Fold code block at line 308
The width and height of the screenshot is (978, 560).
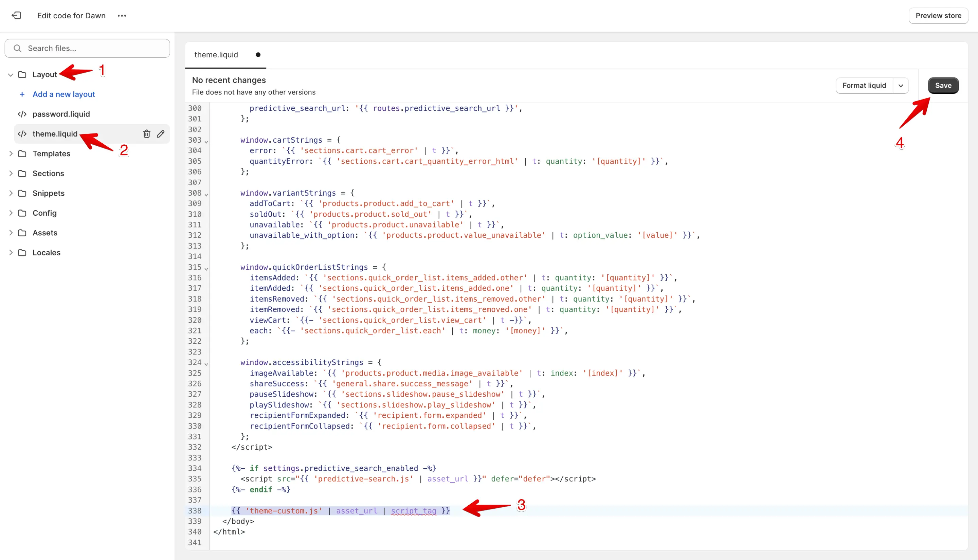click(x=206, y=195)
